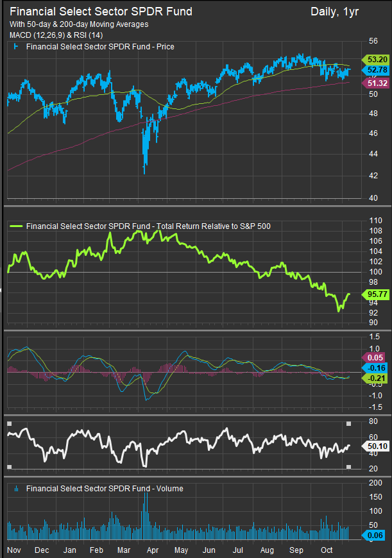
Task: Select bottom-left RSI panel resize handle
Action: pos(9,467)
